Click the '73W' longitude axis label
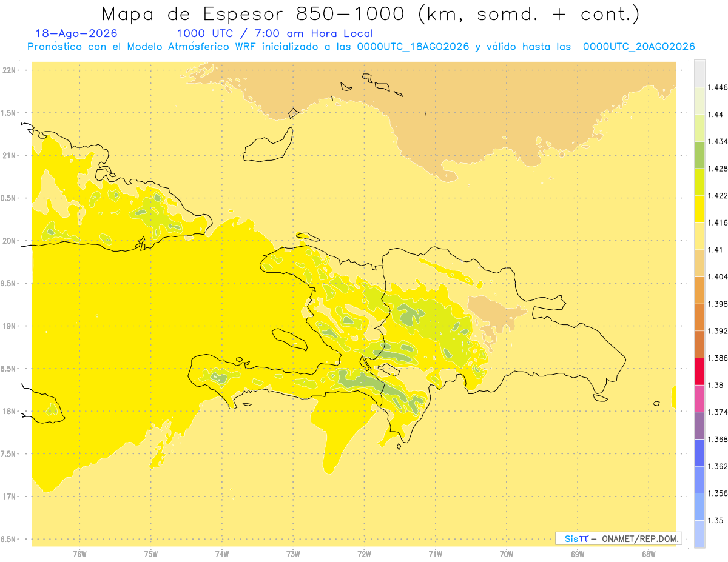Viewport: 728px width, 562px height. click(x=293, y=554)
